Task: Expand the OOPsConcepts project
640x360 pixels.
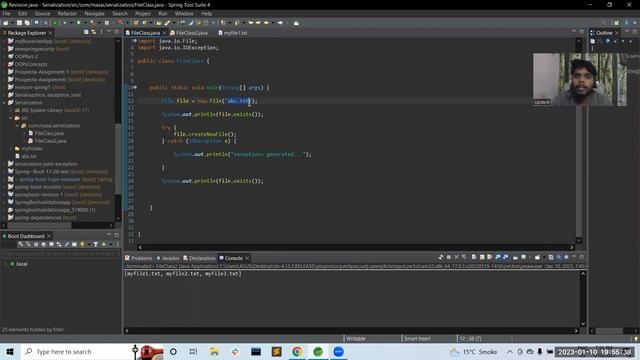Action: pos(4,64)
